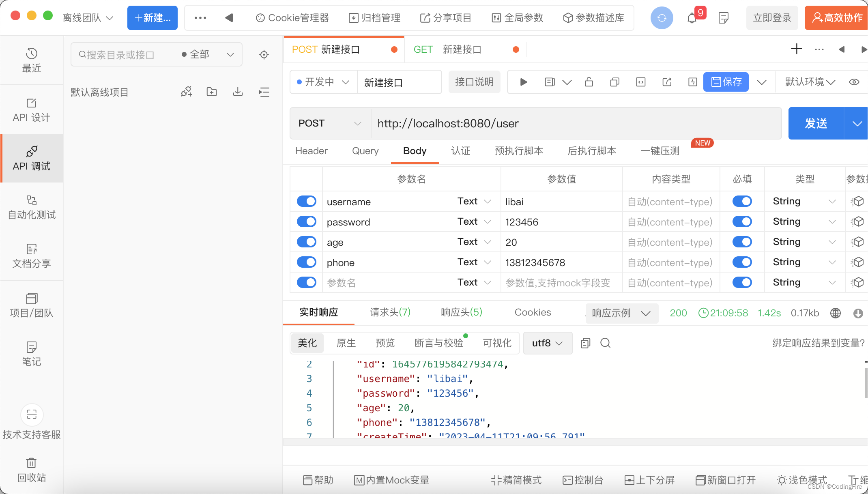Open the 默认环境 environment dropdown
868x494 pixels.
point(810,82)
